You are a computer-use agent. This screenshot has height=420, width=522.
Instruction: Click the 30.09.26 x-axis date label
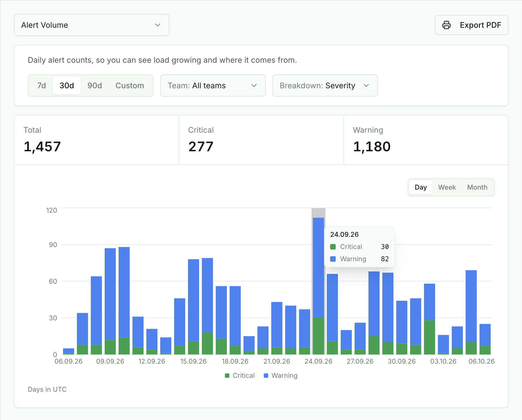[402, 361]
